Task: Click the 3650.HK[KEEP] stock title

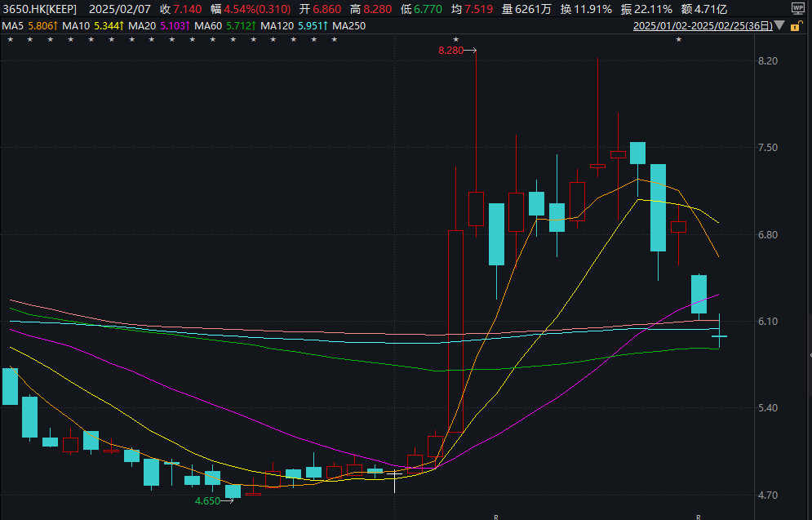Action: (x=39, y=9)
